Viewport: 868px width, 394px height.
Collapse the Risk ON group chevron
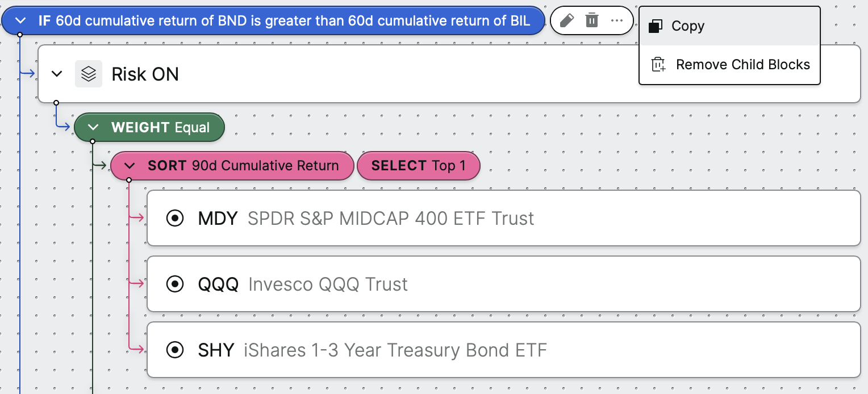(x=57, y=74)
